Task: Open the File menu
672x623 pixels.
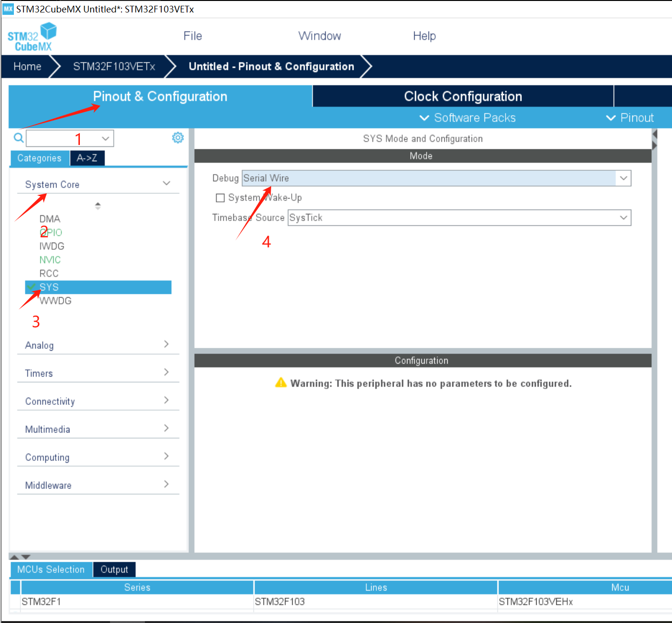Action: coord(193,36)
